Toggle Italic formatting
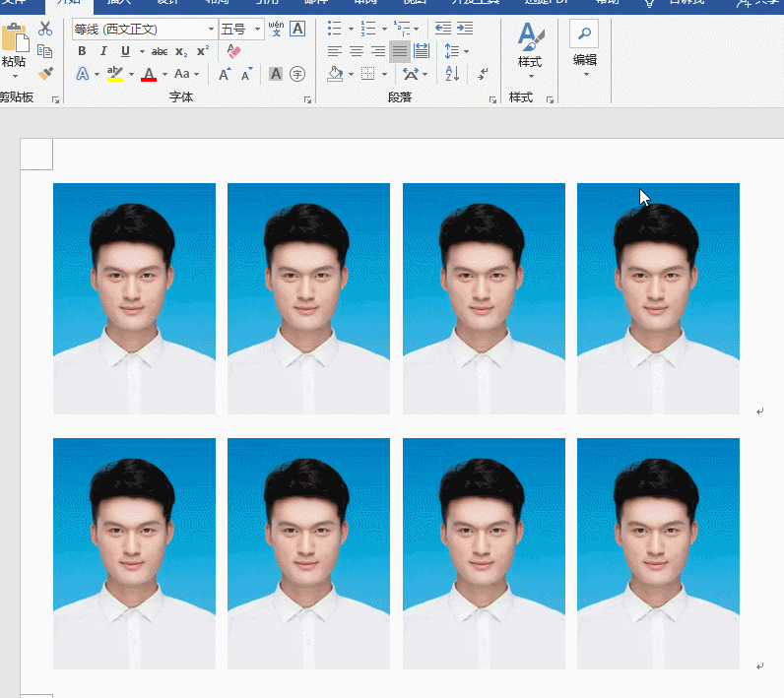This screenshot has height=698, width=784. (x=103, y=51)
